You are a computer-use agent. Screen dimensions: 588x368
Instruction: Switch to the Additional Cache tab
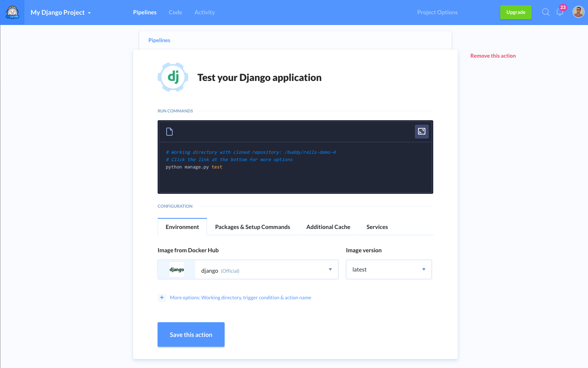tap(328, 227)
